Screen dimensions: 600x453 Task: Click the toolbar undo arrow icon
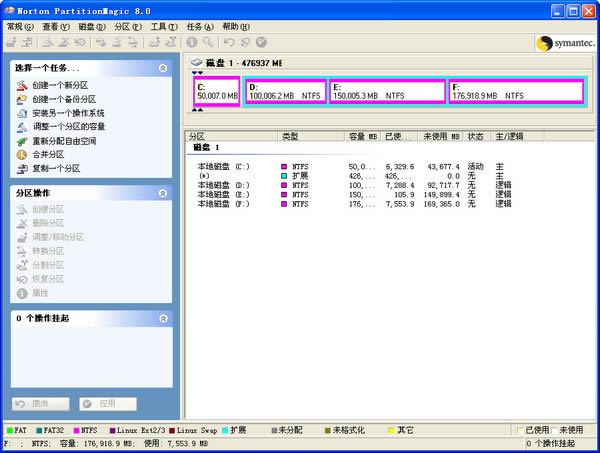pyautogui.click(x=229, y=42)
